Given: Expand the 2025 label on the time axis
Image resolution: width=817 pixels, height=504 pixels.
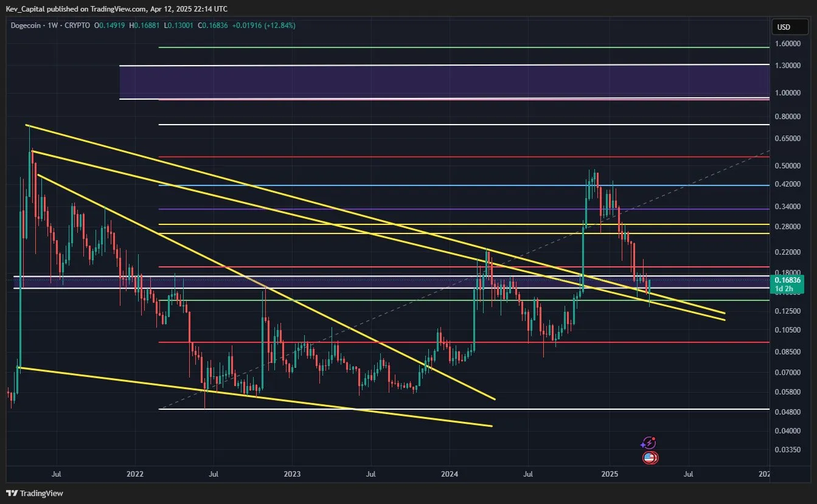Looking at the screenshot, I should click(x=611, y=474).
